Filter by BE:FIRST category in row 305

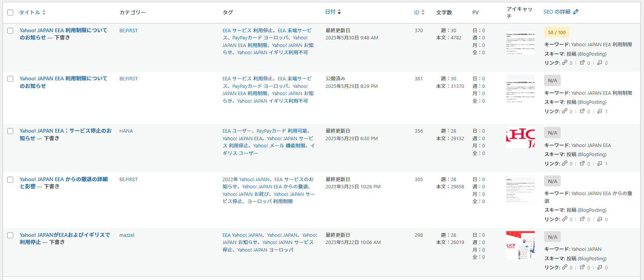click(129, 180)
